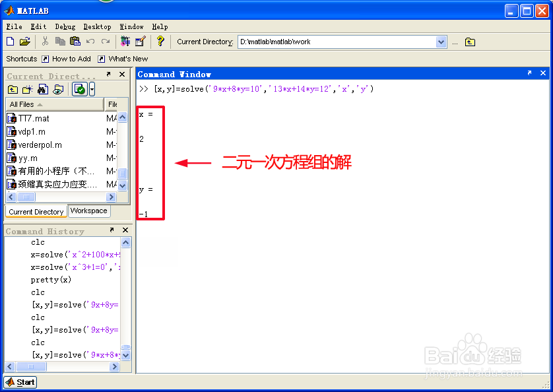This screenshot has height=392, width=553.
Task: Click Find Files binoculars icon
Action: 43,89
